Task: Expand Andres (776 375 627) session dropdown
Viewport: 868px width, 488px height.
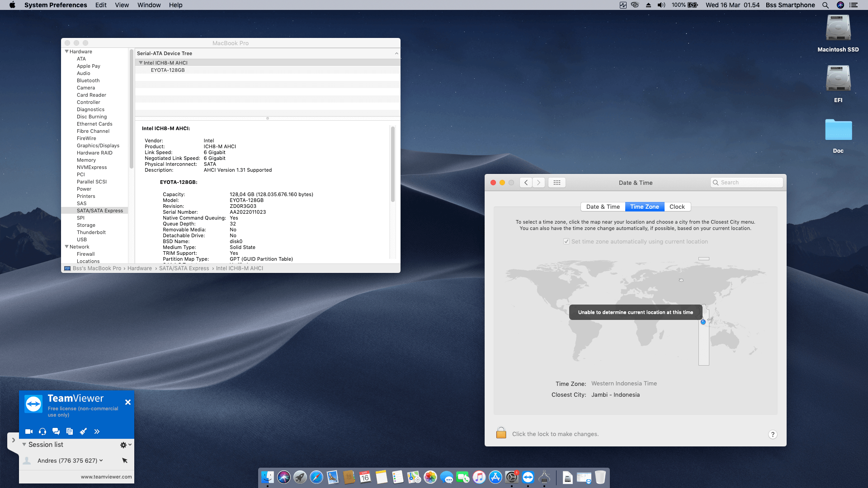Action: click(101, 460)
